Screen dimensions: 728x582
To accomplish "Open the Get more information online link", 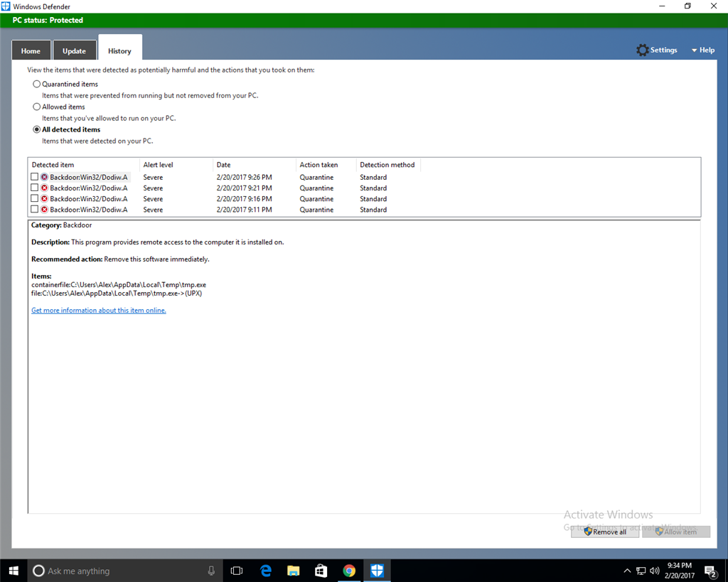I will 98,310.
